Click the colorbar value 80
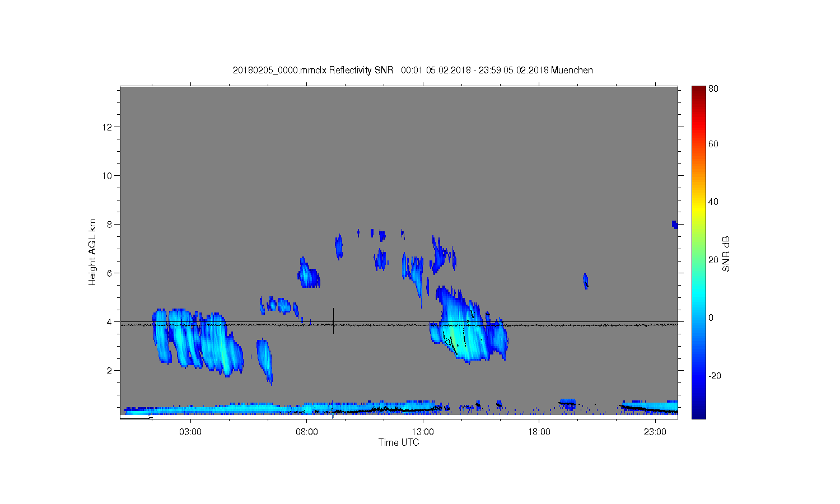 coord(713,88)
